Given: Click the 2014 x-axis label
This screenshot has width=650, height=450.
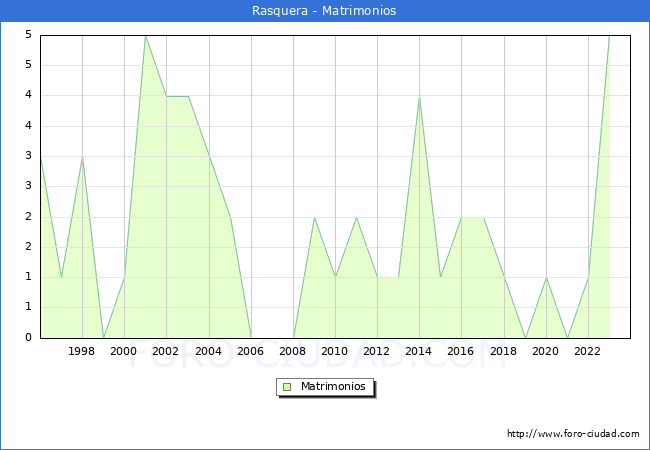Looking at the screenshot, I should [419, 351].
